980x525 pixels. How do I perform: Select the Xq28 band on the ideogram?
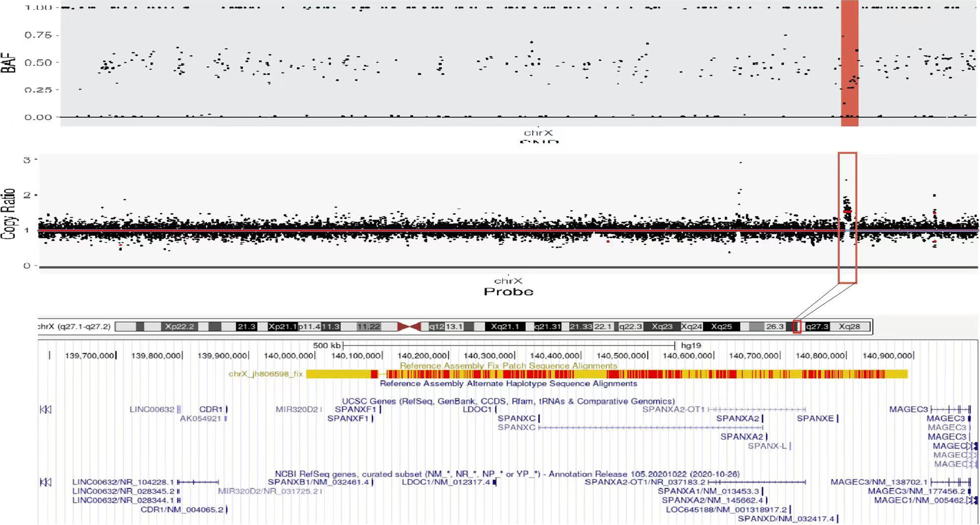point(849,326)
